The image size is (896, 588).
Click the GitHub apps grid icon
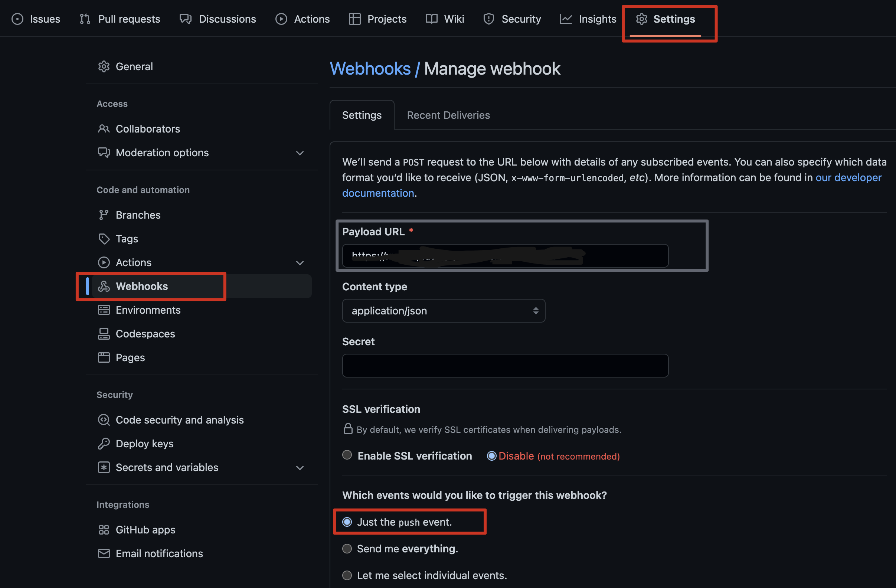[x=104, y=530]
